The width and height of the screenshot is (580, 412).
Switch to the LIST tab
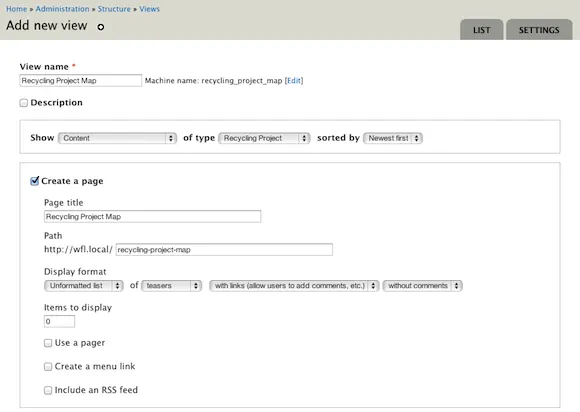(x=482, y=30)
